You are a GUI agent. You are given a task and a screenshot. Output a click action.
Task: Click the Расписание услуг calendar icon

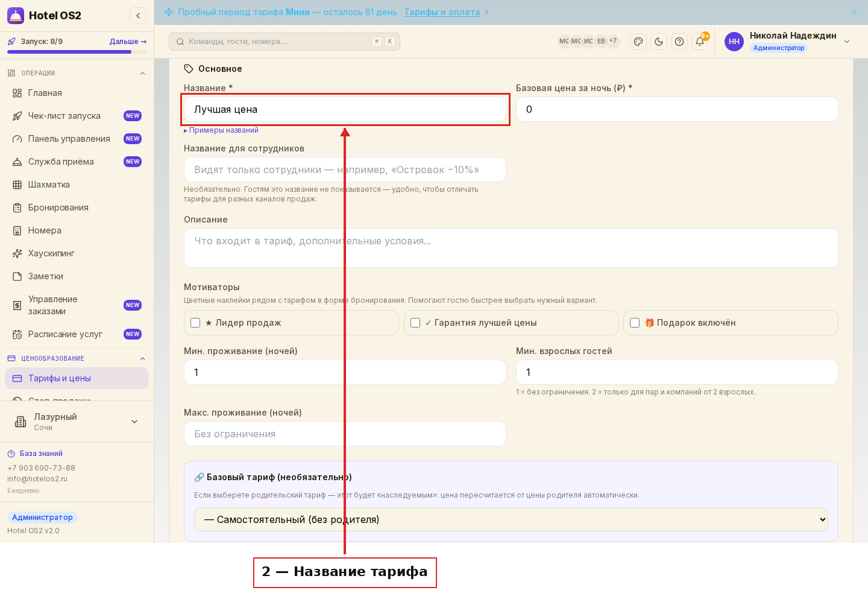(x=17, y=334)
